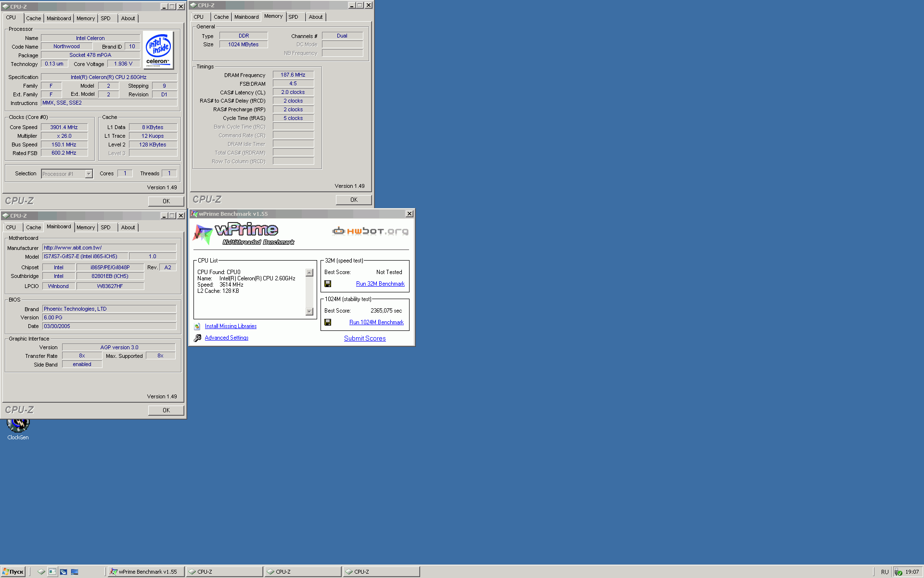Click the RU language indicator
This screenshot has height=578, width=924.
pyautogui.click(x=885, y=572)
